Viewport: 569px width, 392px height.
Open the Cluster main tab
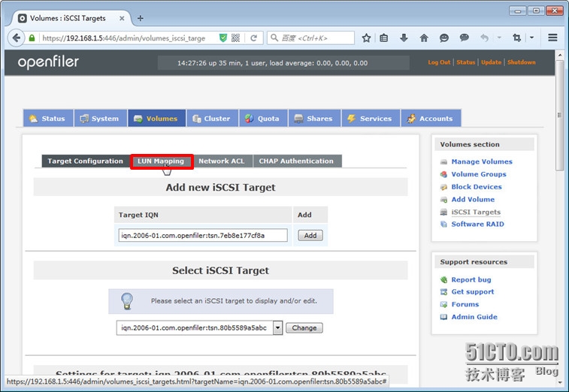212,118
